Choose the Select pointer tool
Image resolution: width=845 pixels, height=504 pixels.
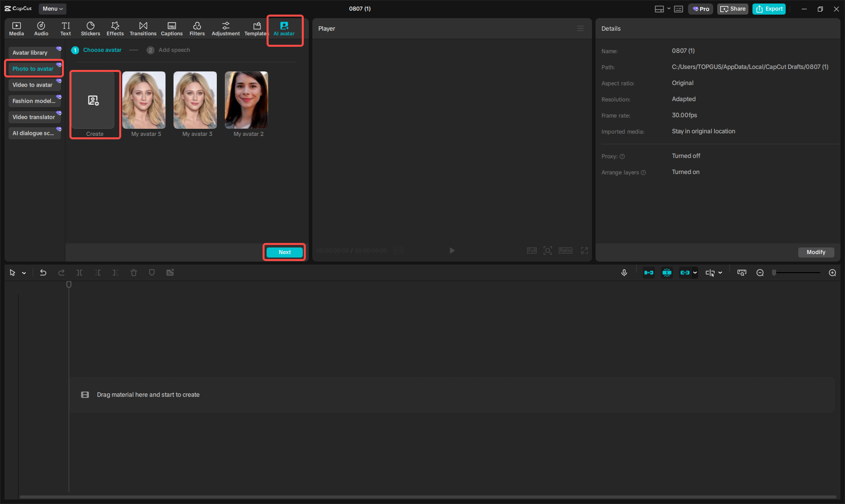(x=13, y=273)
